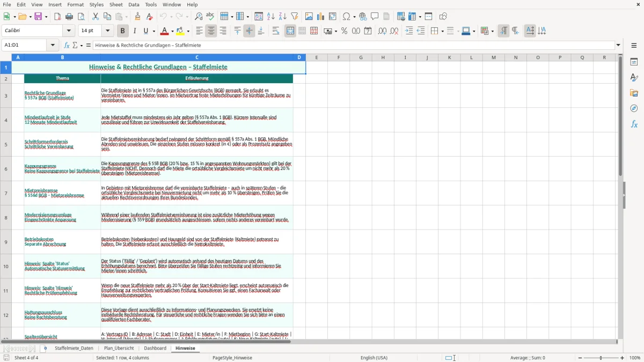Open the Styles sidebar panel icon
The image size is (644, 362).
[634, 77]
